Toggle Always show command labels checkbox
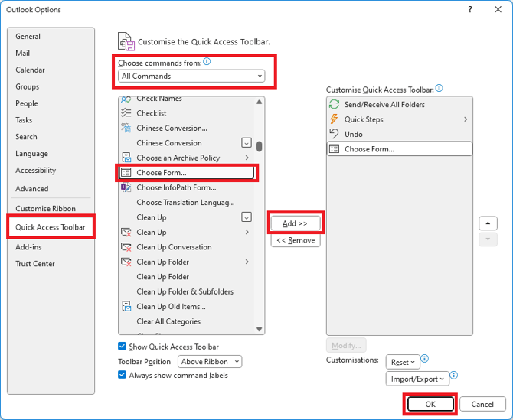513x420 pixels. [x=123, y=375]
